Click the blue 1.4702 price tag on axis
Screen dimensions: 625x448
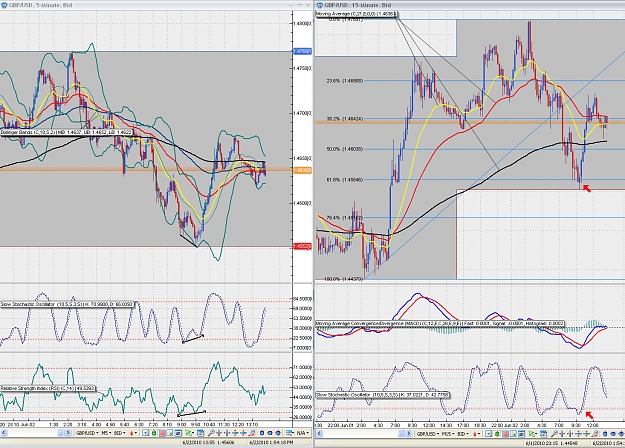(303, 51)
